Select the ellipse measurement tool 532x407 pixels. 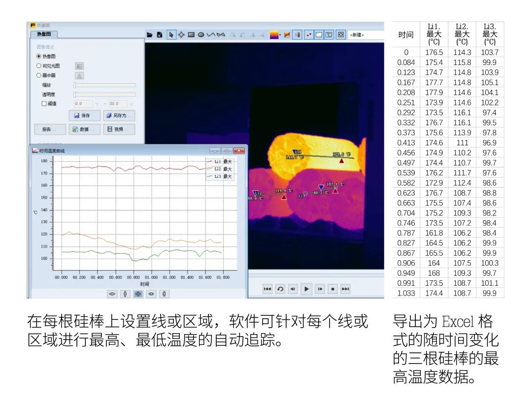coord(201,34)
